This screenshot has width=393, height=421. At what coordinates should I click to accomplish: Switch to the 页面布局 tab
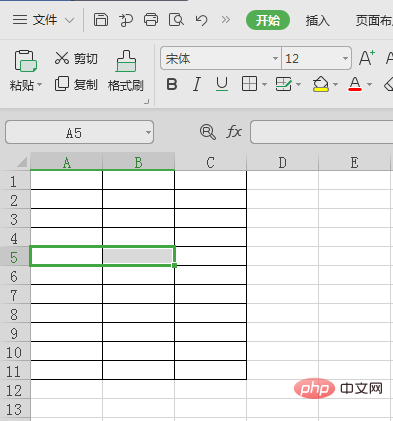click(374, 21)
